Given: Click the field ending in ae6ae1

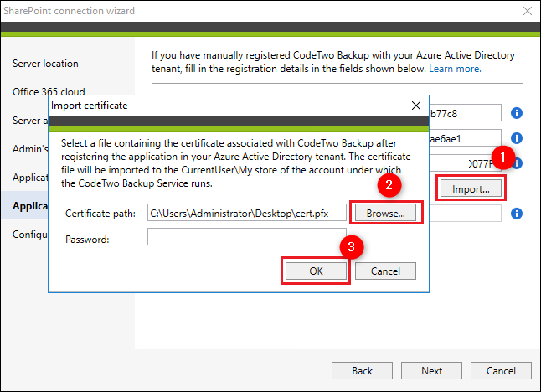Looking at the screenshot, I should 465,138.
